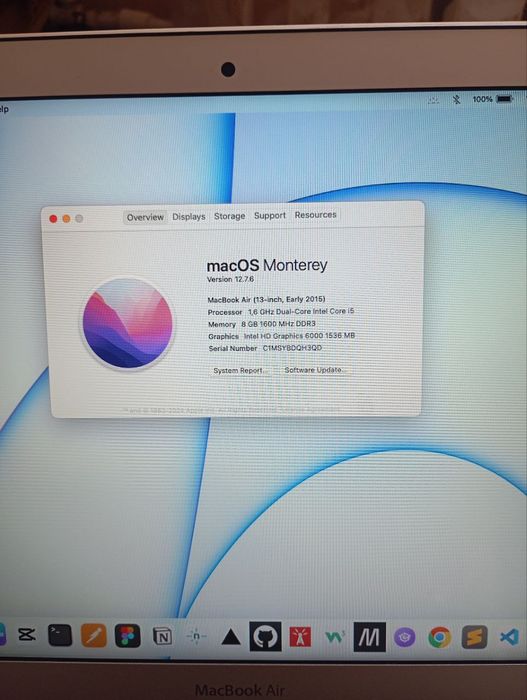The height and width of the screenshot is (700, 527).
Task: Click the 1,6 GHz Dual-Core Intel Core i5 text
Action: click(301, 311)
